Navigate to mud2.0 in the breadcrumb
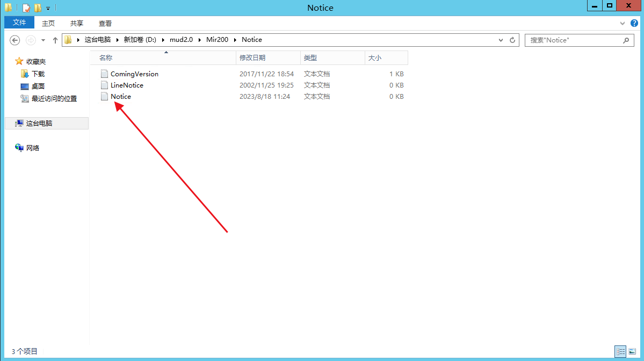 tap(181, 40)
